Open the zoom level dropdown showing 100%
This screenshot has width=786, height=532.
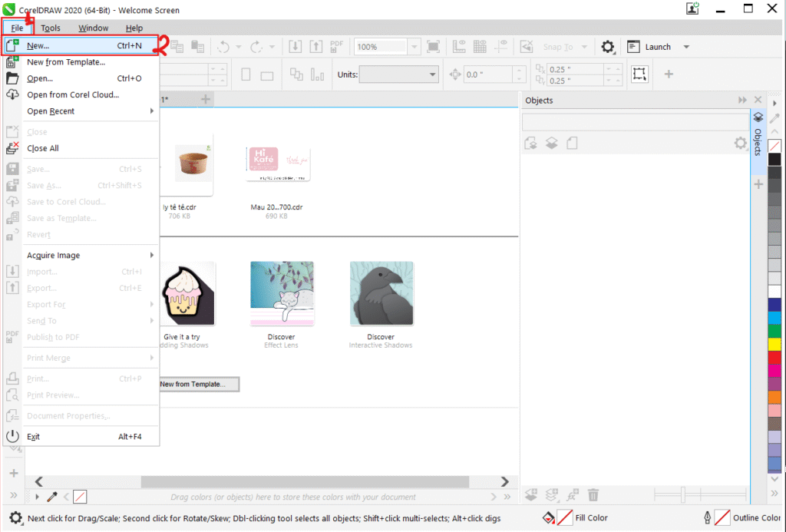[414, 47]
